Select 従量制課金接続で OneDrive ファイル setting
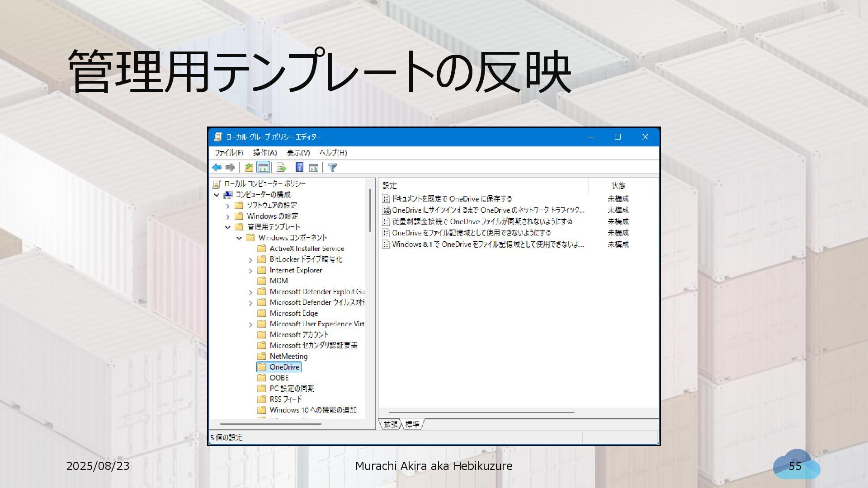The height and width of the screenshot is (488, 868). click(482, 221)
